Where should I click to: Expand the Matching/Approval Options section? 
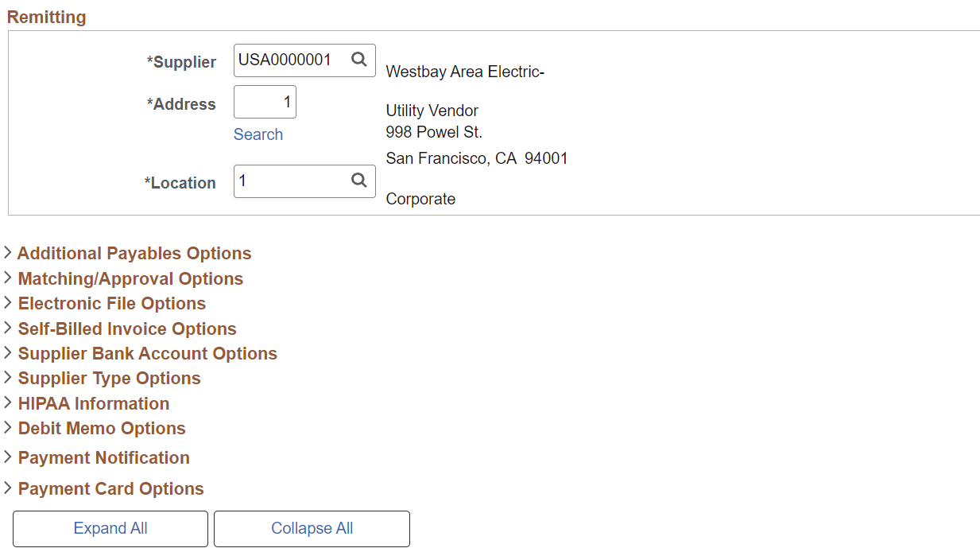coord(130,279)
